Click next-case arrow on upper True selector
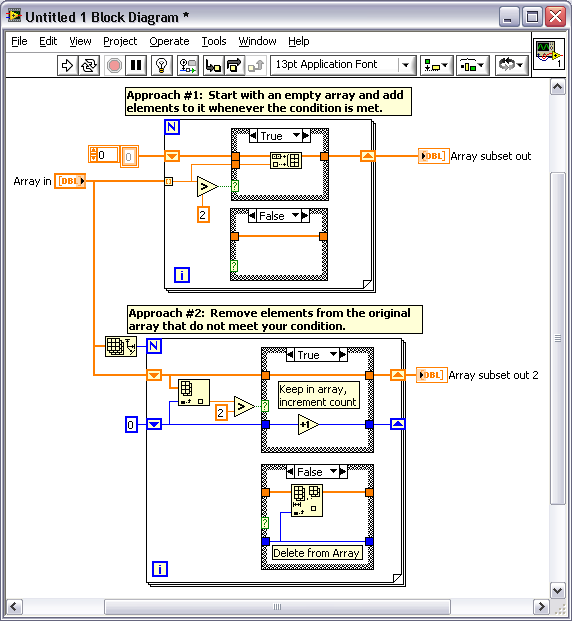Screen dimensions: 572x621 306,136
